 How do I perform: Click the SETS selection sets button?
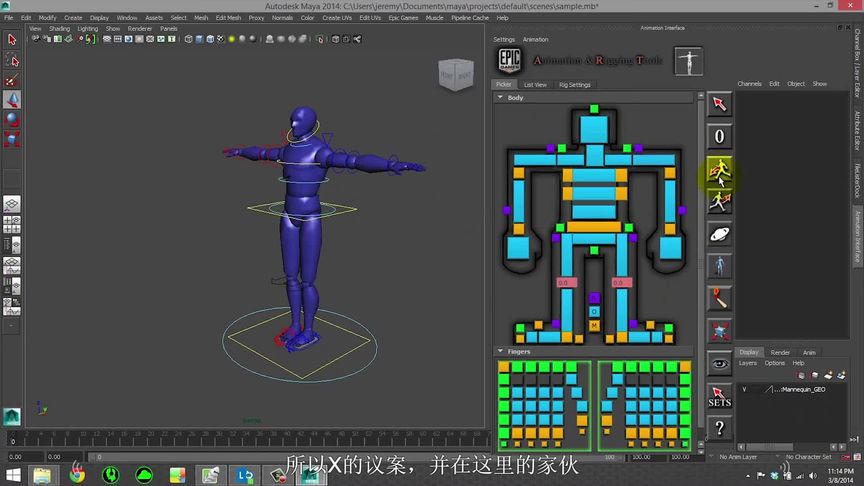(719, 396)
